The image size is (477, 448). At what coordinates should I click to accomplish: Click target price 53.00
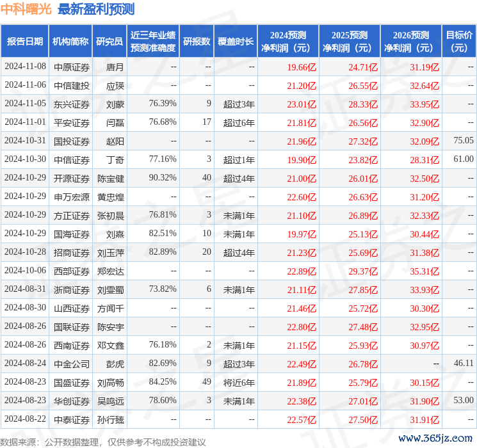[x=464, y=400]
